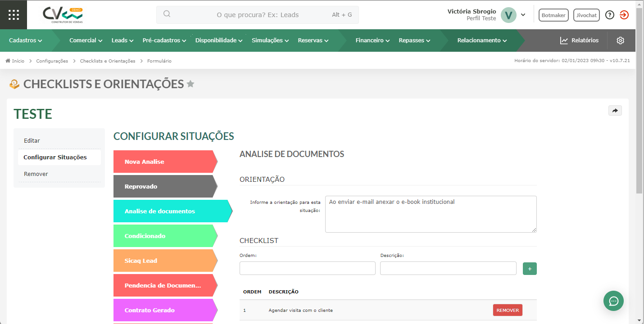Click the share arrow button
The width and height of the screenshot is (644, 324).
click(615, 111)
